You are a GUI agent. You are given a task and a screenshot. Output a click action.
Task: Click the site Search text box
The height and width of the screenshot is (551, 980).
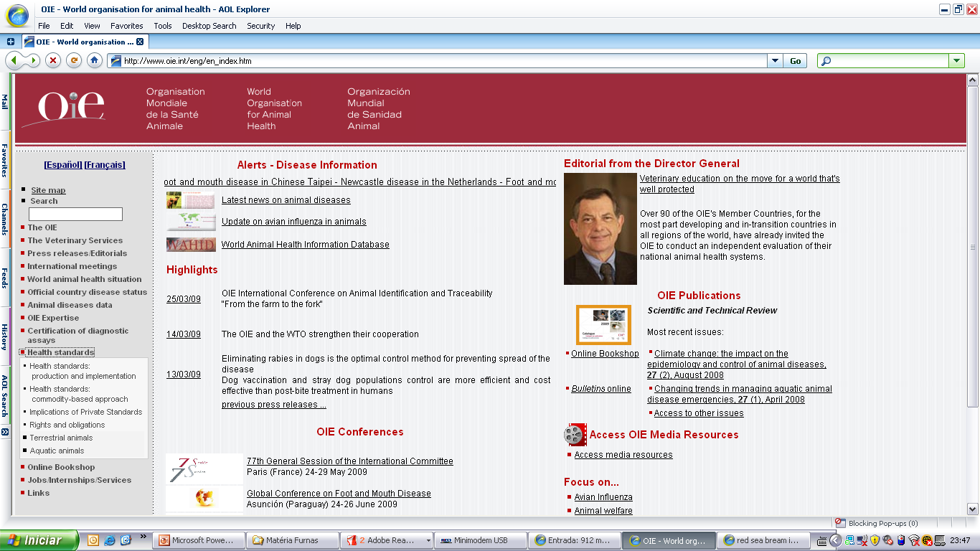[x=75, y=214]
